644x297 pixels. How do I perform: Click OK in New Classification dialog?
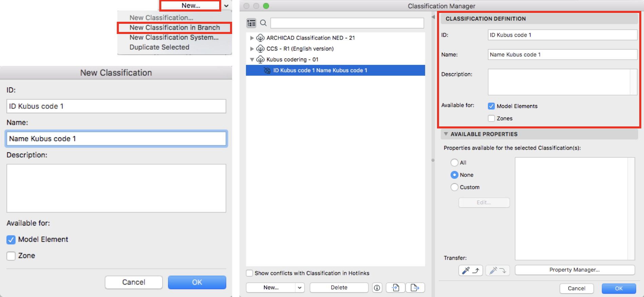[197, 282]
